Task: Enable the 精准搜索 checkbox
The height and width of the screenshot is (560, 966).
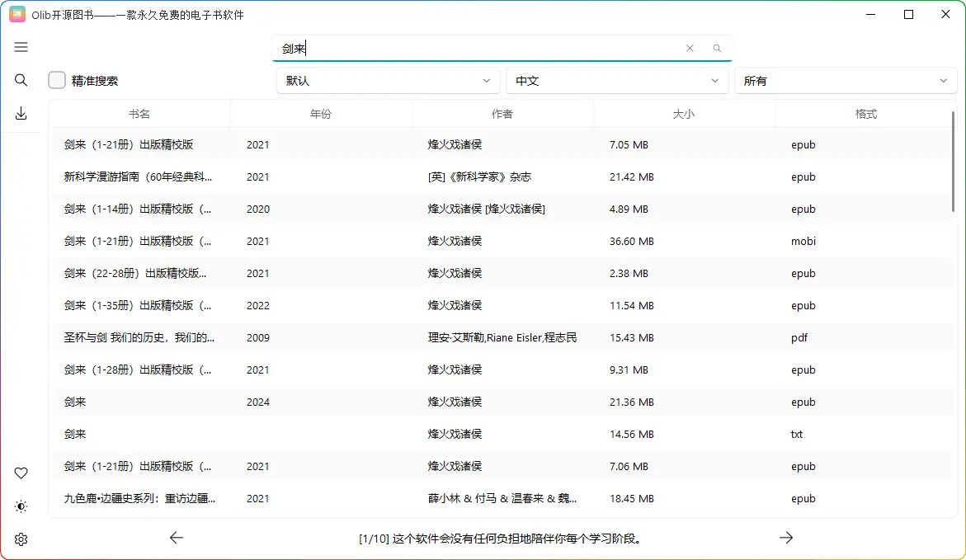Action: [x=57, y=80]
